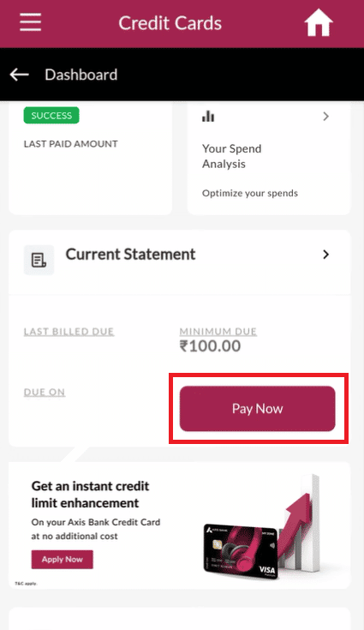Screen dimensions: 364x630
Task: Click Apply Now for limit enhancement
Action: 63,559
